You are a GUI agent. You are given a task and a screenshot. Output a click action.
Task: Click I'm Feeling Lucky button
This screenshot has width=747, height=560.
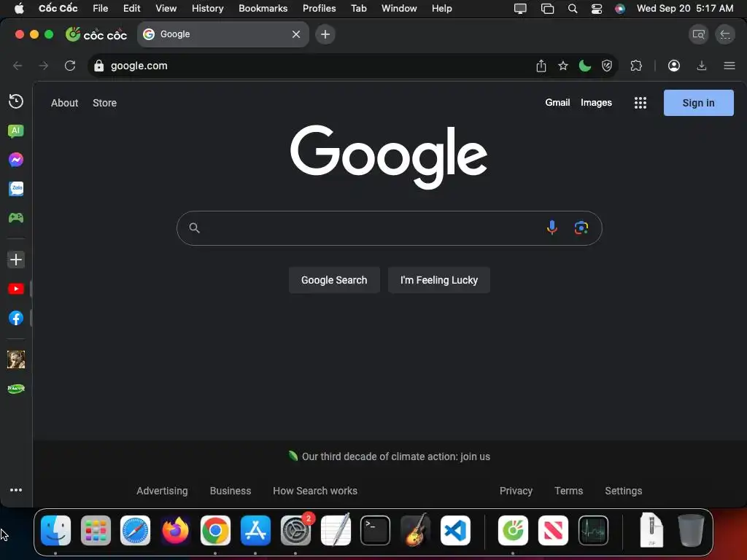[438, 280]
